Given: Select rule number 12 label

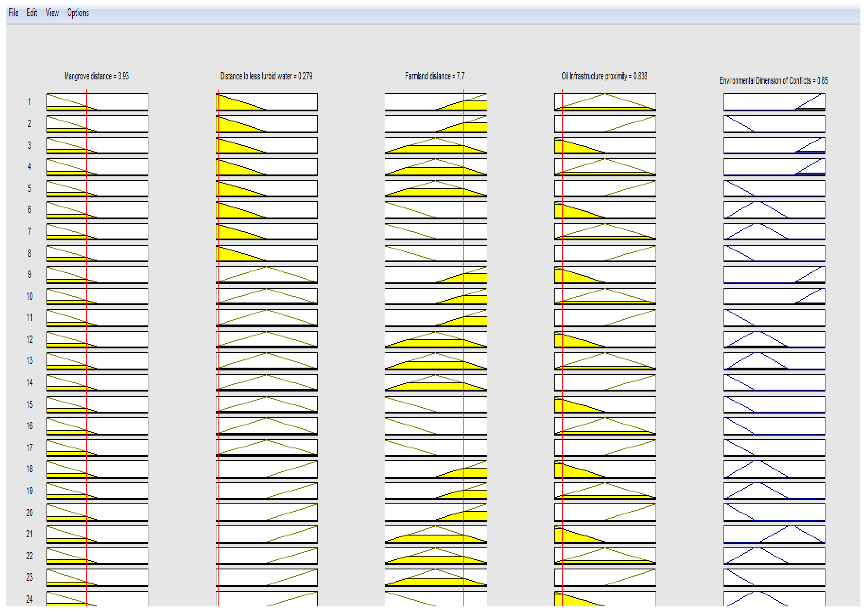Looking at the screenshot, I should (x=29, y=339).
